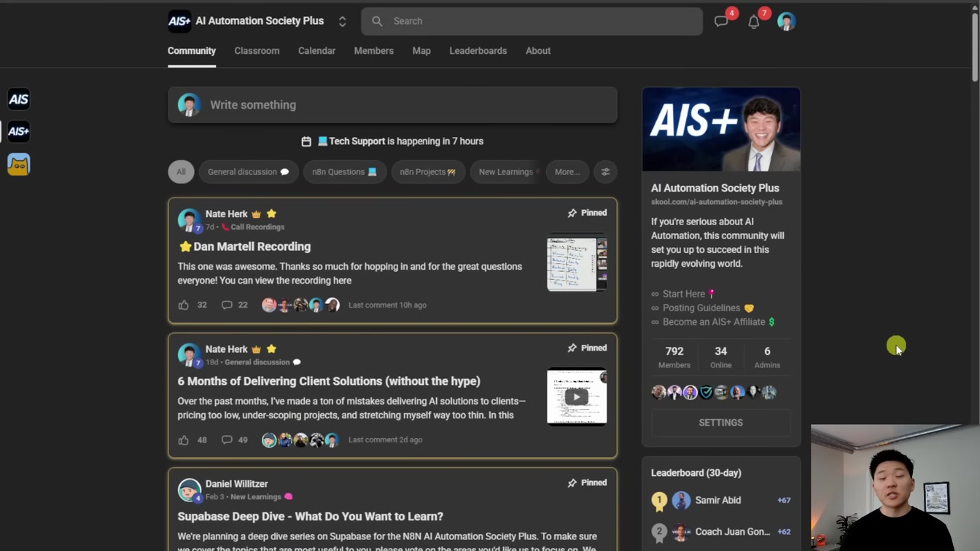980x551 pixels.
Task: Click the Write something post box
Action: pos(392,105)
